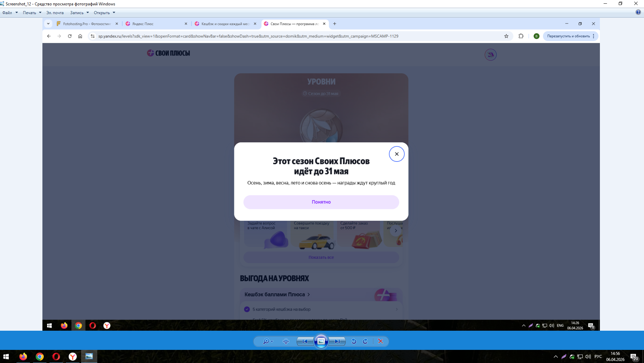
Task: Open Opera from the outer desktop taskbar
Action: coord(56,357)
